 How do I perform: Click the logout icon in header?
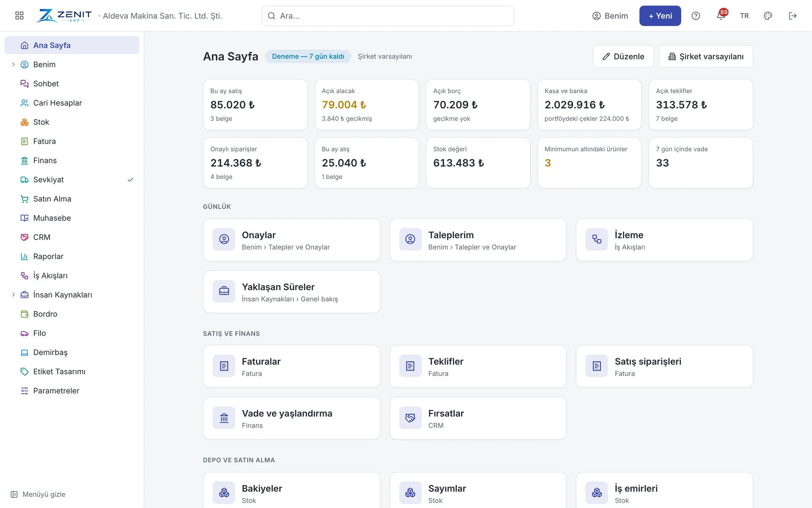coord(793,16)
